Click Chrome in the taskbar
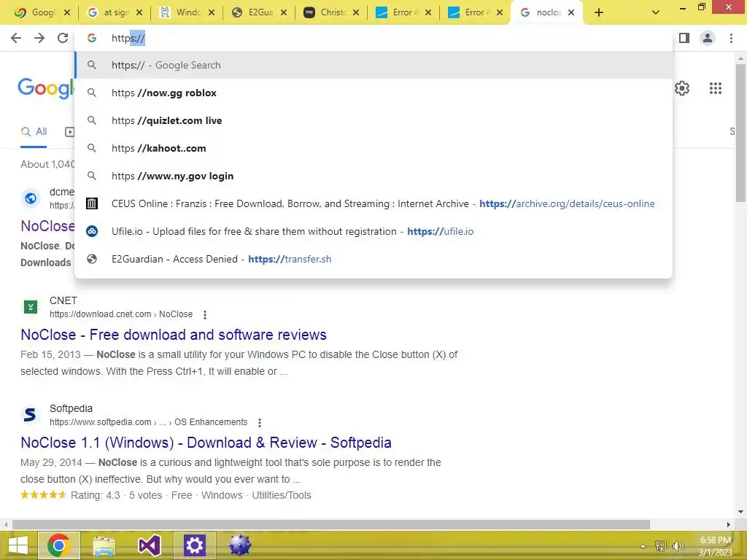Viewport: 747px width, 560px height. pos(58,545)
